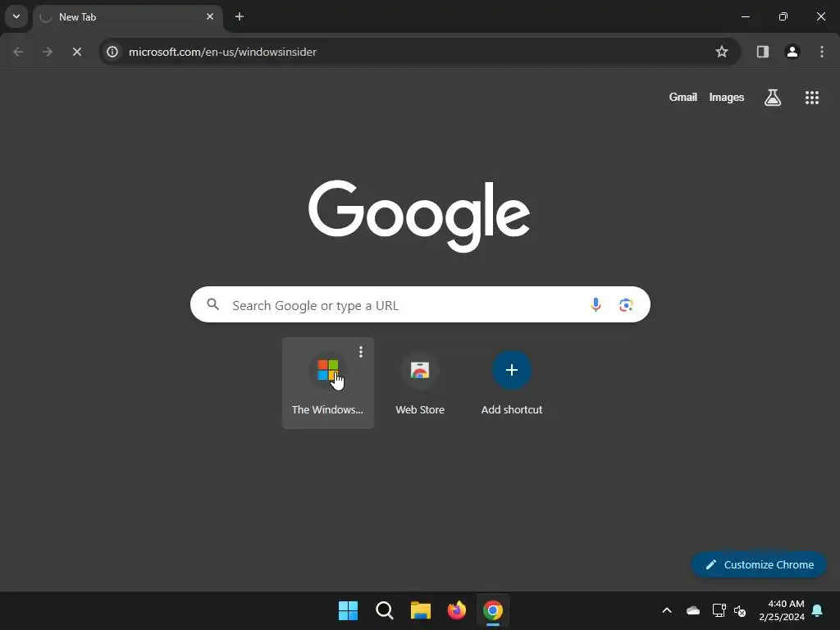This screenshot has width=840, height=630.
Task: Open the OneDrive cloud tray icon
Action: pos(693,610)
